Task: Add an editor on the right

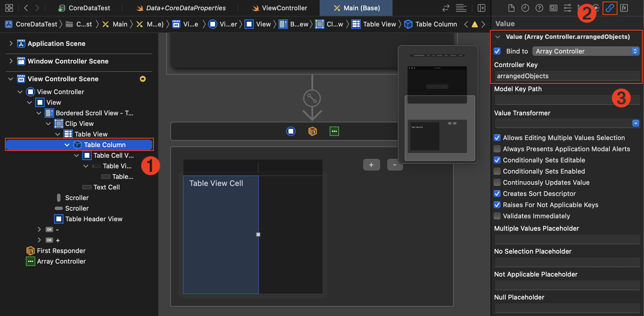Action: point(481,8)
